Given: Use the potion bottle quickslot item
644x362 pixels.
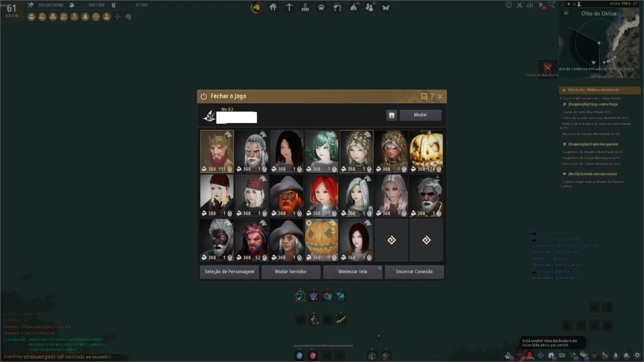Looking at the screenshot, I should [x=314, y=320].
